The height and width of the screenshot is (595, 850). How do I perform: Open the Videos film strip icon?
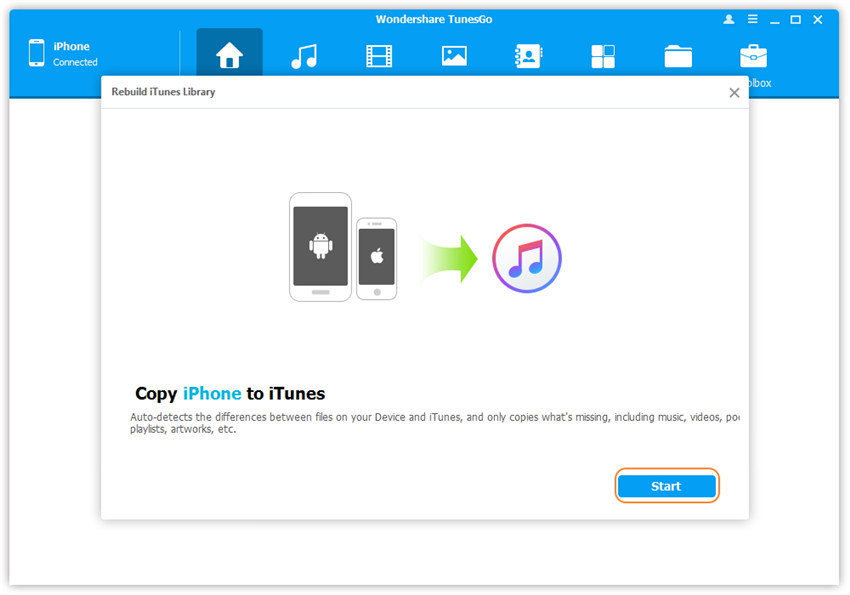(379, 56)
